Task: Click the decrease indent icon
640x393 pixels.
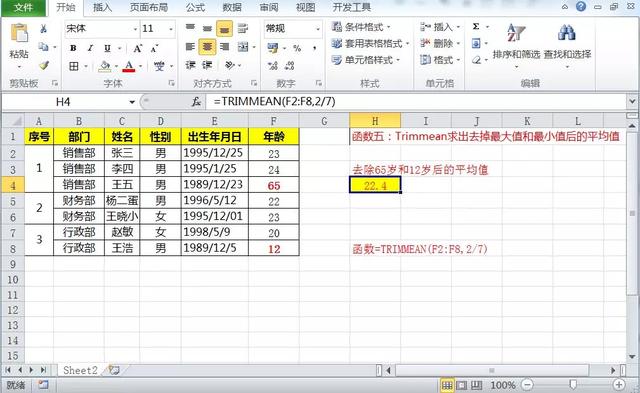Action: pyautogui.click(x=190, y=65)
